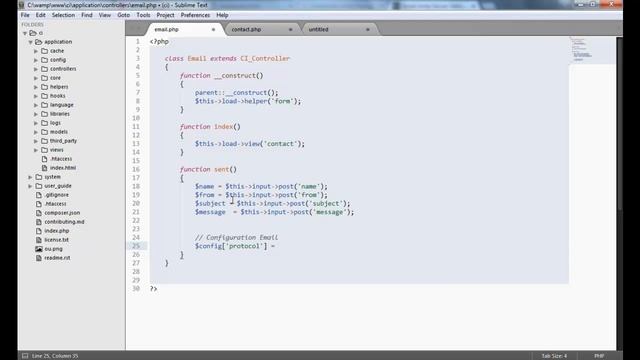Open the File menu
The image size is (640, 360).
click(25, 15)
